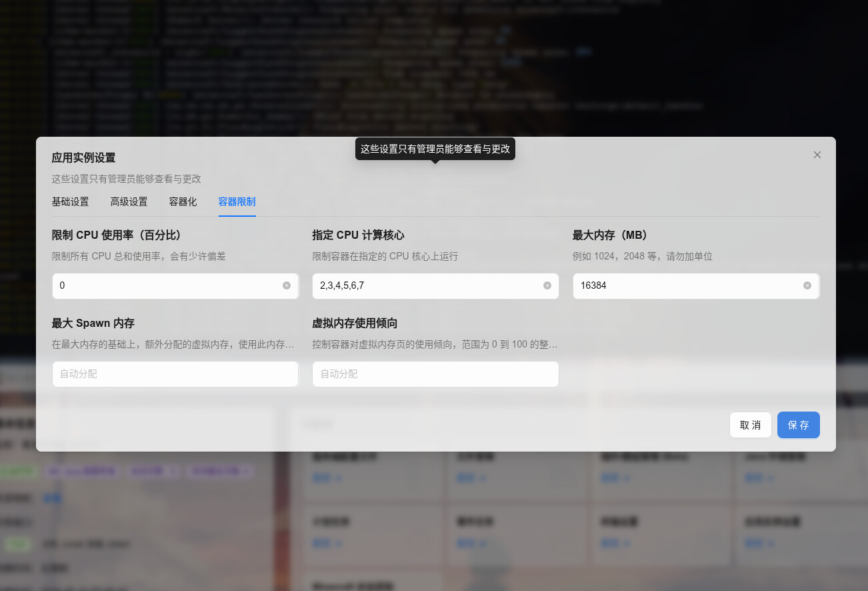This screenshot has width=868, height=591.
Task: Click the hint 例如 1024，2048 等，请勿加单位
Action: 643,256
